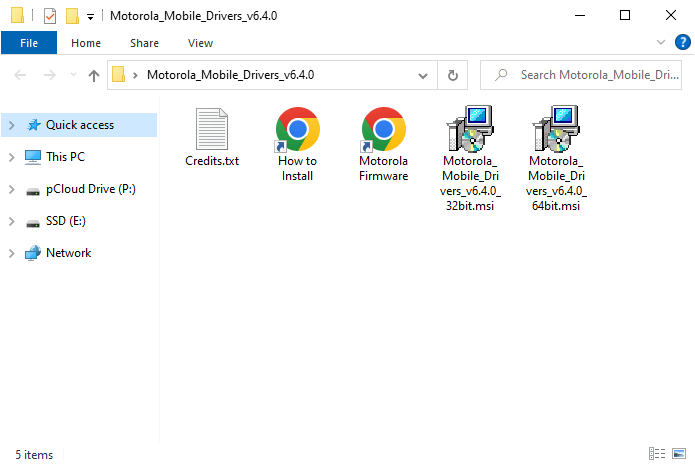Click the New folder icon in title bar

click(72, 16)
